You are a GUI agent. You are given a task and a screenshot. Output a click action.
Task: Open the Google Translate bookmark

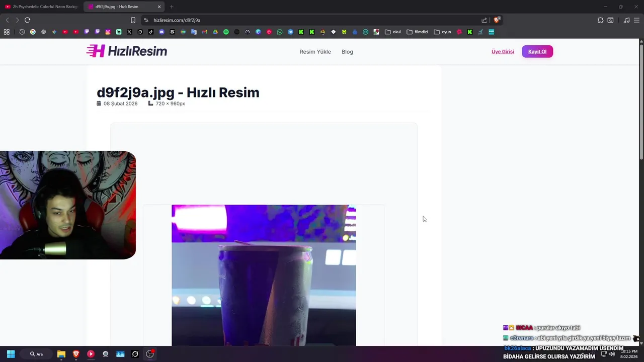coord(194,32)
